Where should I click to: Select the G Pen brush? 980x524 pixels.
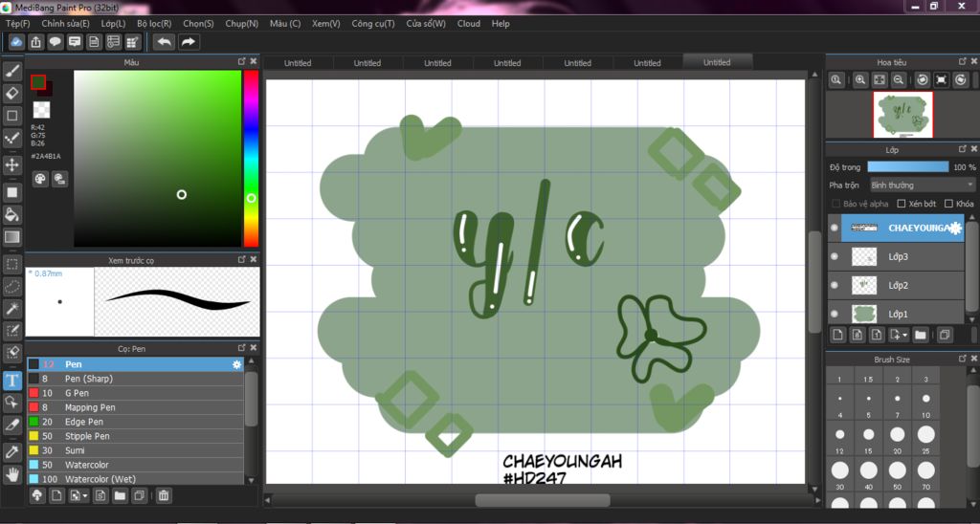coord(135,393)
